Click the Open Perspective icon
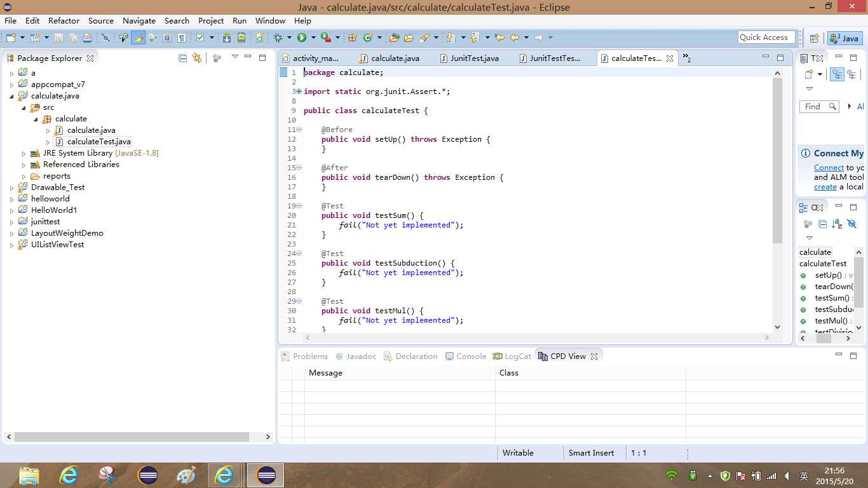868x488 pixels. 814,38
